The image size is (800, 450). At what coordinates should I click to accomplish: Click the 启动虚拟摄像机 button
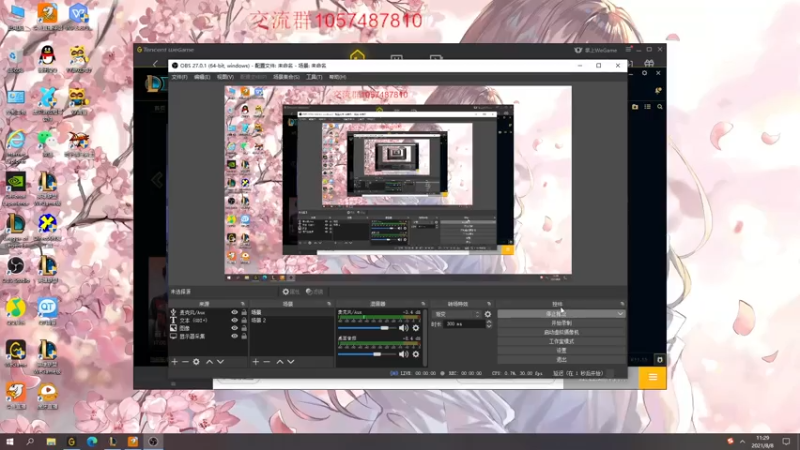[x=561, y=332]
